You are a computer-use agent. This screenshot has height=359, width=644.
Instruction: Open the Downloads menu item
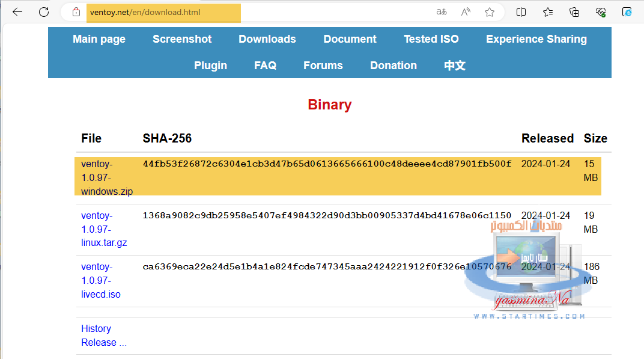[x=267, y=39]
